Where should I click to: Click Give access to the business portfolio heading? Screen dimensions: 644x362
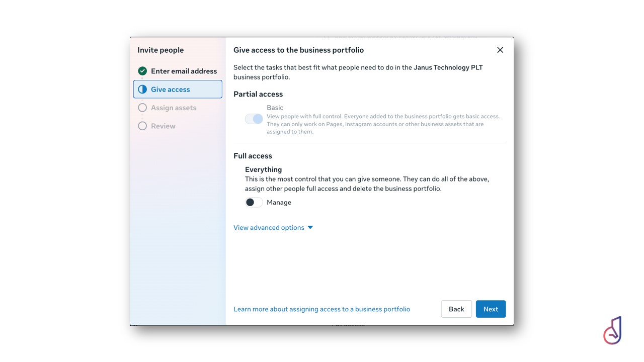pos(298,50)
